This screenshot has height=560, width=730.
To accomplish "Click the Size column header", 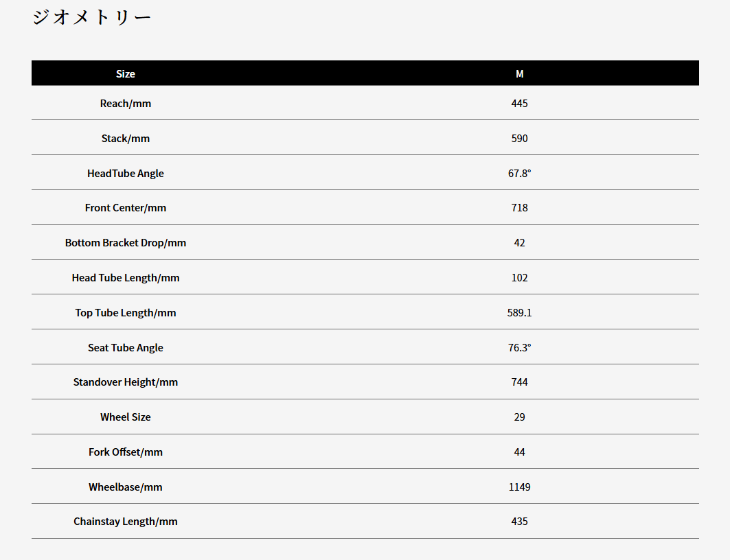I will pyautogui.click(x=126, y=74).
